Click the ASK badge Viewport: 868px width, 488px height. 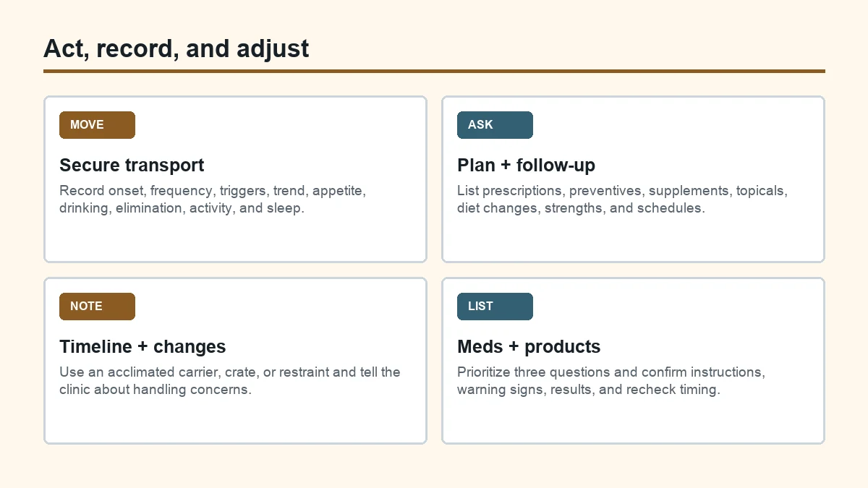click(x=495, y=125)
